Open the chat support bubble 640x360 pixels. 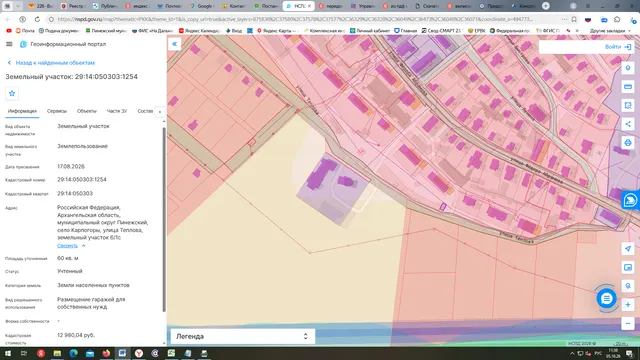tap(607, 299)
